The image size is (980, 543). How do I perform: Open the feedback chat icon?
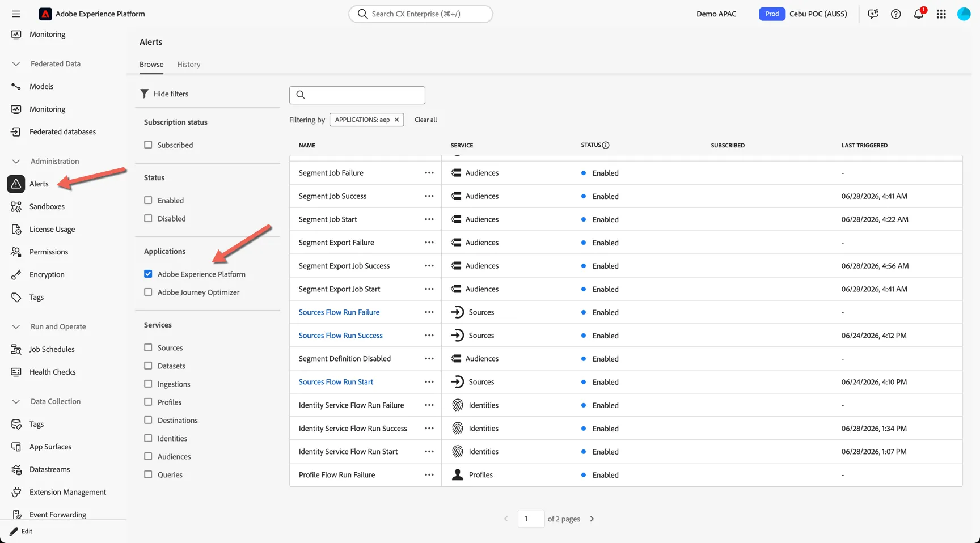click(x=873, y=14)
